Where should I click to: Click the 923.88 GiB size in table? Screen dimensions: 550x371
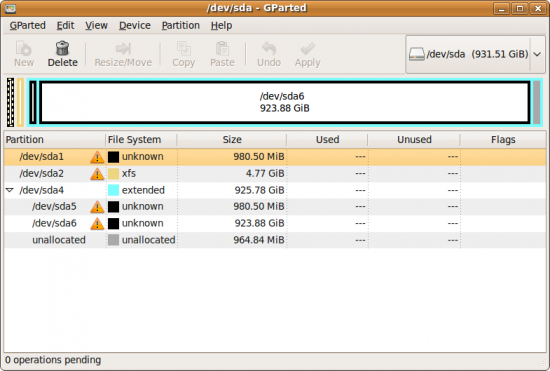click(260, 223)
